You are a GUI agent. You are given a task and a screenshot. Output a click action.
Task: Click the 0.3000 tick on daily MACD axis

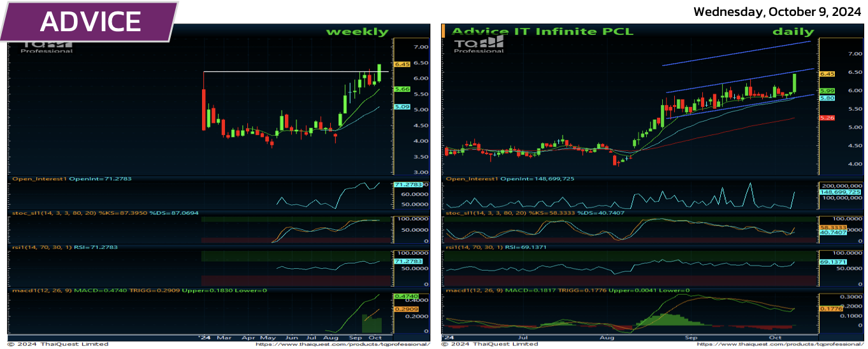click(x=851, y=297)
